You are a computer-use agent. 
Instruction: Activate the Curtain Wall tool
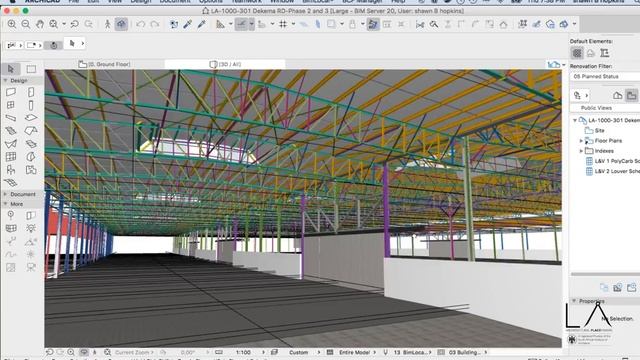coord(11,157)
